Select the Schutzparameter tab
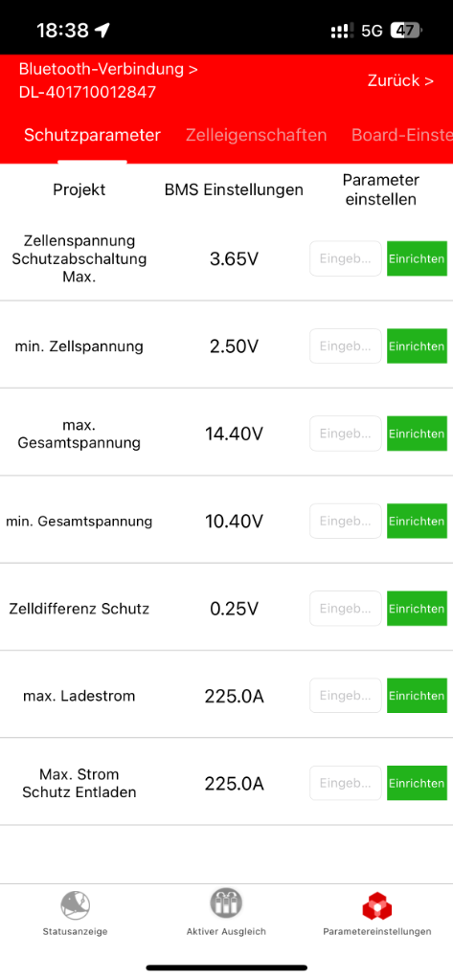453x980 pixels. click(92, 135)
